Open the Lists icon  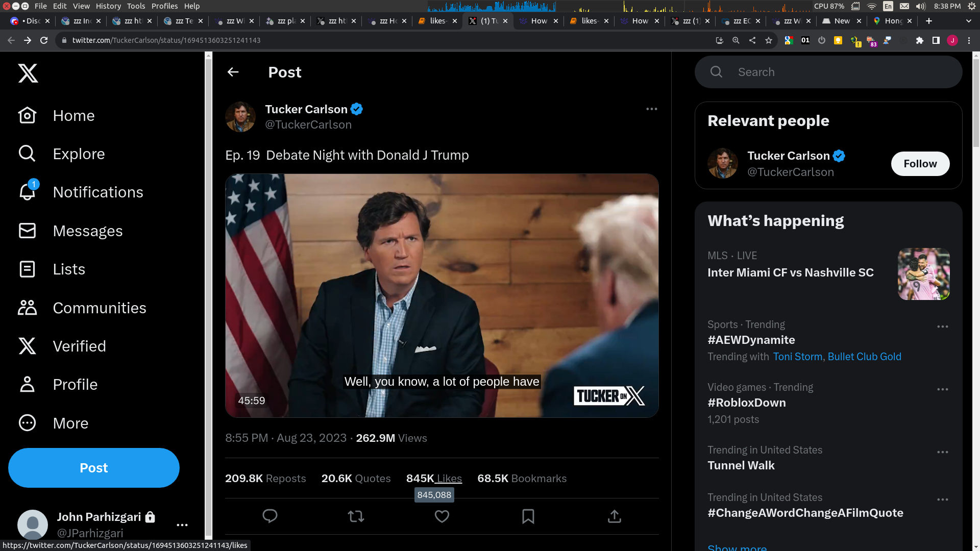pyautogui.click(x=27, y=269)
